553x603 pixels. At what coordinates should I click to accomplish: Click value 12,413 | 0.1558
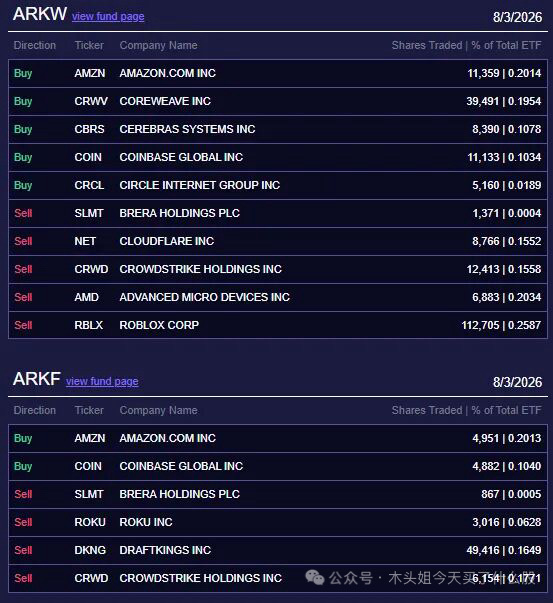coord(504,269)
